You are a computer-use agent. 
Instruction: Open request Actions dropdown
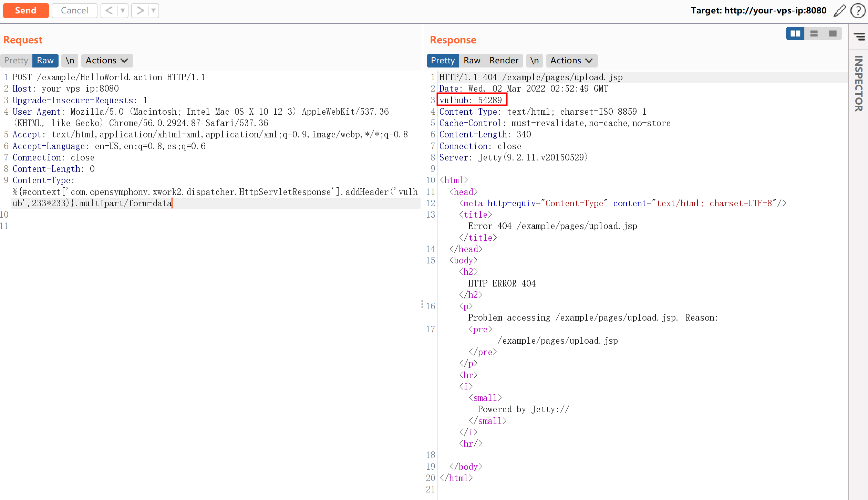pyautogui.click(x=107, y=61)
